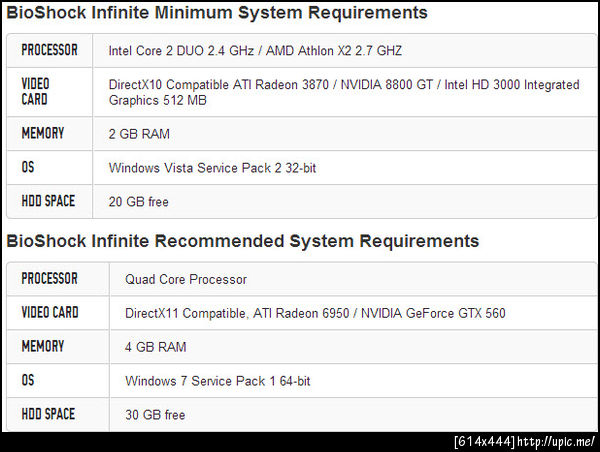Image resolution: width=600 pixels, height=452 pixels.
Task: Click the 'BioShock Infinite Minimum System Requirements' heading
Action: (217, 13)
